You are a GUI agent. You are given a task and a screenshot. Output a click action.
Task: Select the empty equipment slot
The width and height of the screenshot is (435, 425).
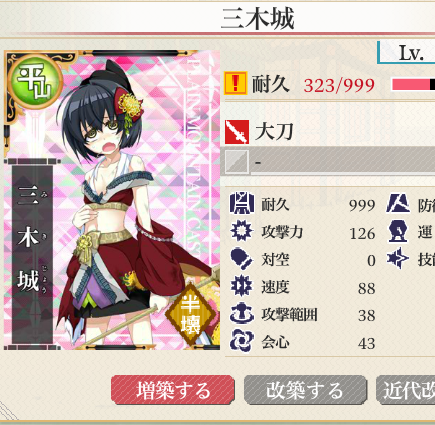coord(328,162)
